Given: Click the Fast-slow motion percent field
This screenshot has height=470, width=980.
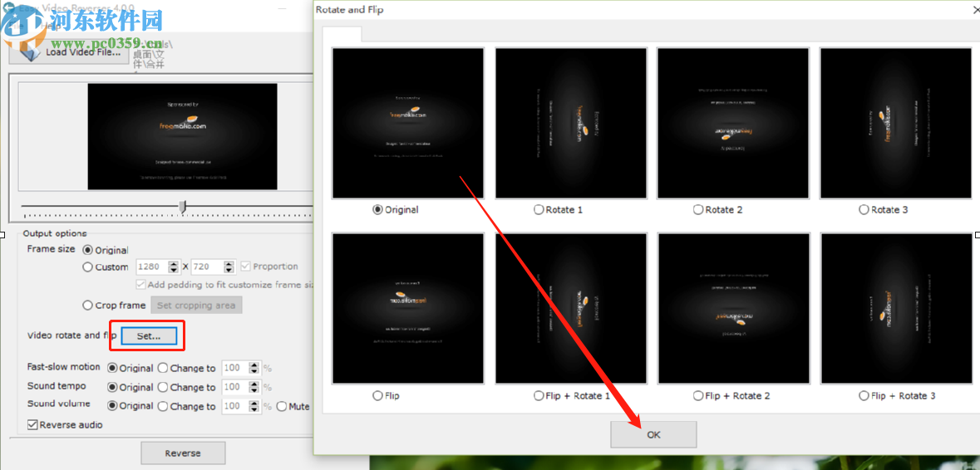Looking at the screenshot, I should tap(234, 368).
